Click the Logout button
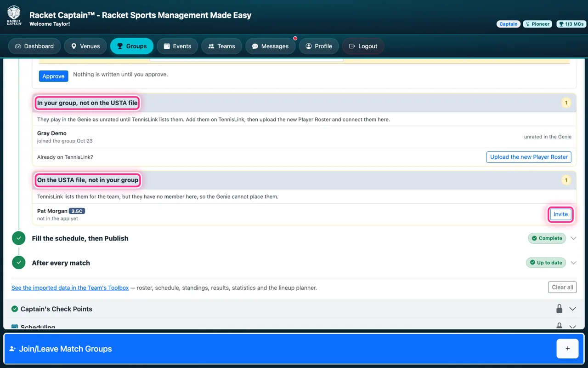Image resolution: width=588 pixels, height=368 pixels. click(x=363, y=46)
